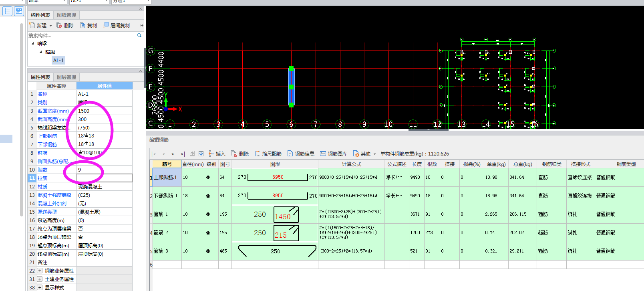This screenshot has height=291, width=644.
Task: Open 钢筋图库 from rebar toolbar
Action: 334,154
